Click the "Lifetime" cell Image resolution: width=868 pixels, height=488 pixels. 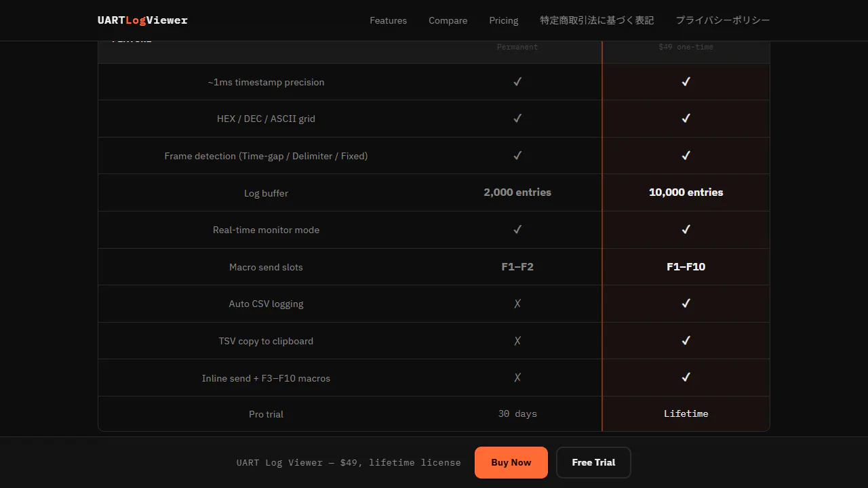tap(686, 413)
